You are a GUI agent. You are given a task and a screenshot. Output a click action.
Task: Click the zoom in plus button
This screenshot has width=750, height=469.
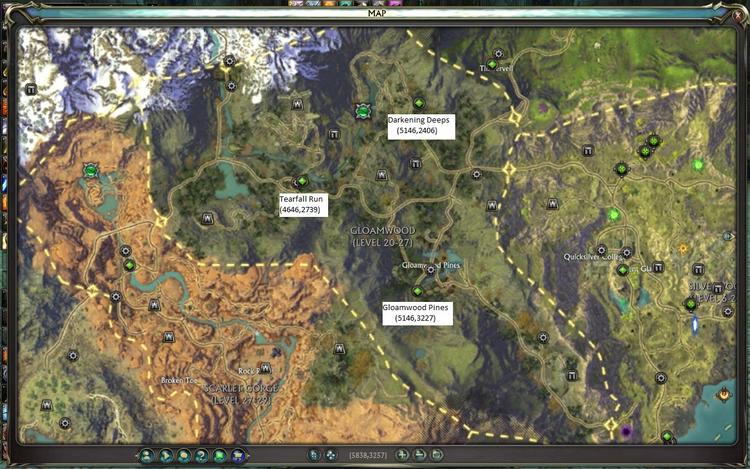point(402,455)
